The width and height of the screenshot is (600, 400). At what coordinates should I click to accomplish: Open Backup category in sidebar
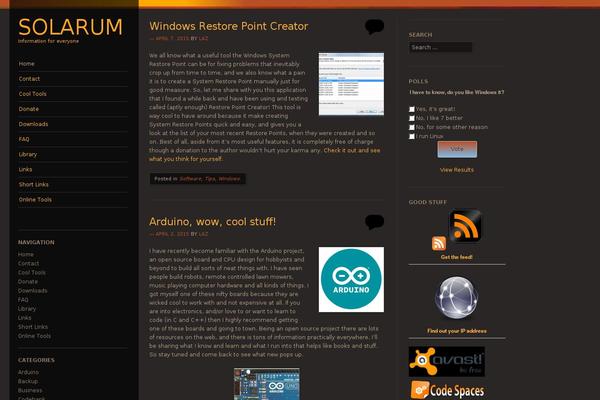[x=28, y=381]
